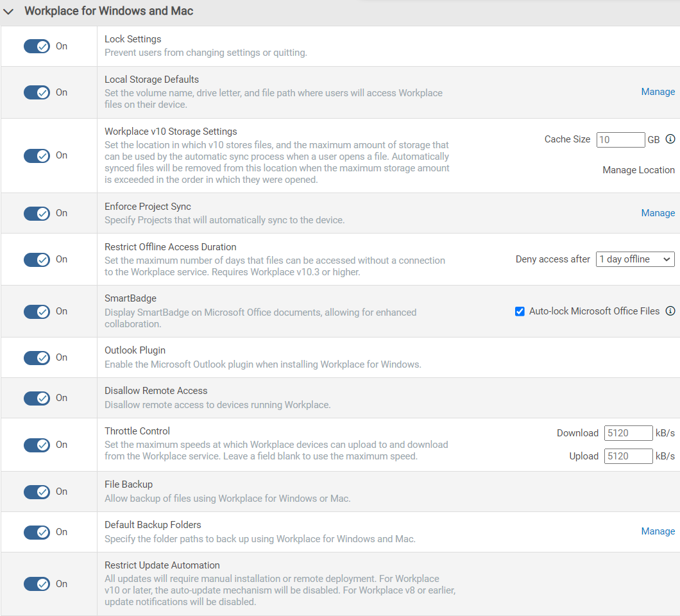Toggle Restrict Offline Access Duration switch
The height and width of the screenshot is (616, 680).
(37, 259)
